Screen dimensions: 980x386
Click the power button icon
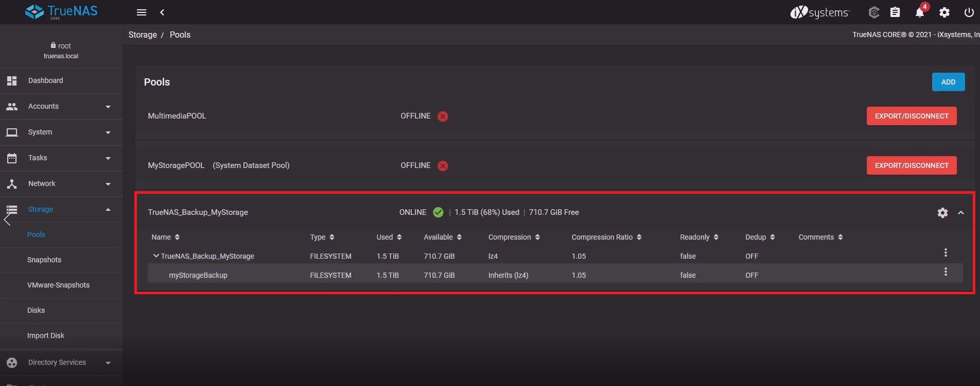[x=969, y=12]
